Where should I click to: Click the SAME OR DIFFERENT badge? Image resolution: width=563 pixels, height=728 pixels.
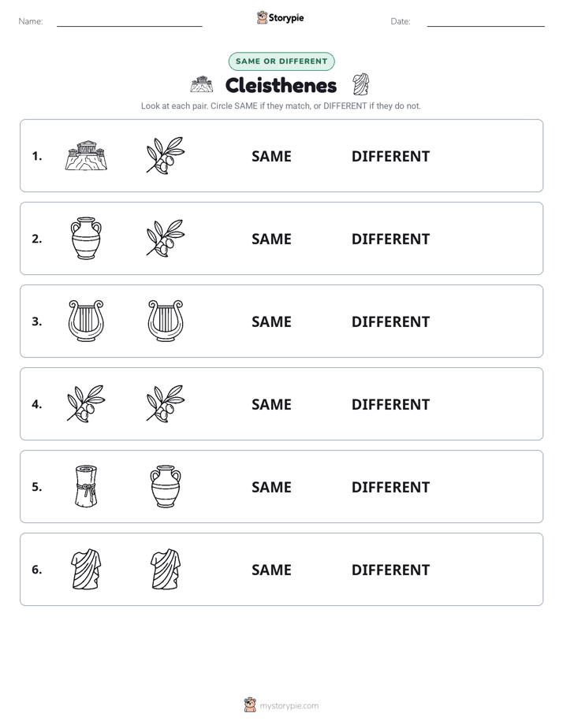coord(281,61)
